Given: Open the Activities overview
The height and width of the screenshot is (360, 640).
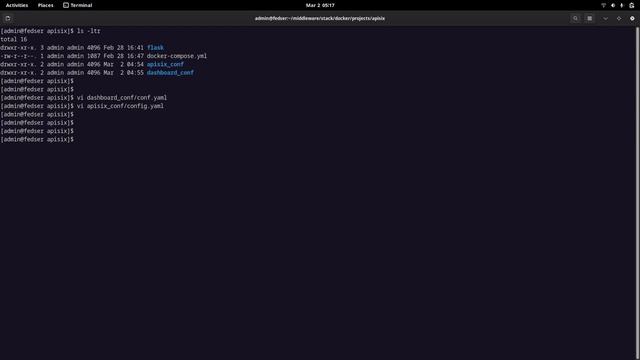Looking at the screenshot, I should click(17, 5).
